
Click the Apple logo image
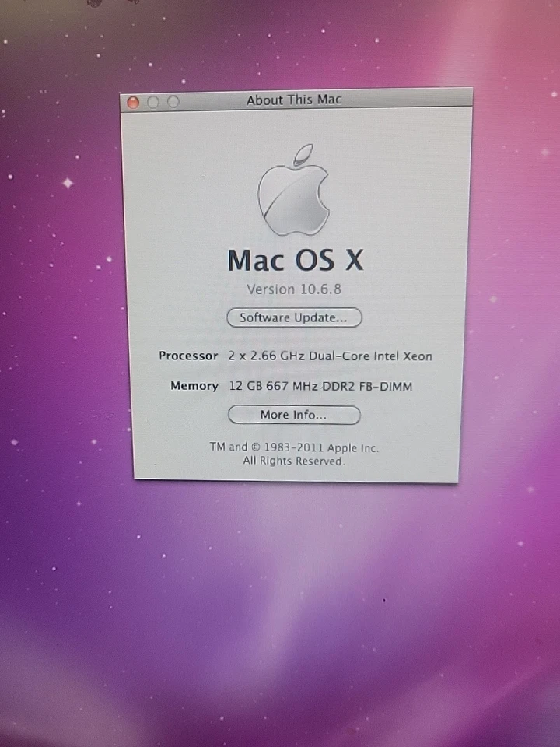click(x=293, y=190)
